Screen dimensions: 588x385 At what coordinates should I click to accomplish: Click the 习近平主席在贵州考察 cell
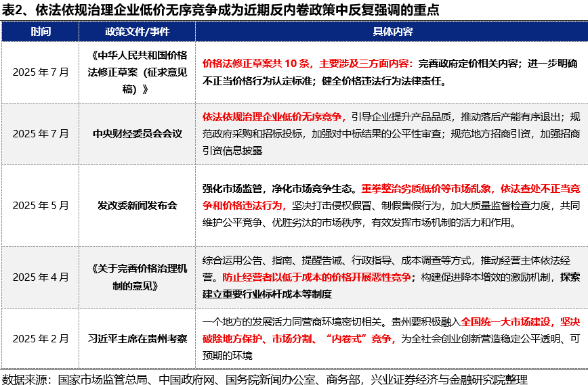(138, 338)
